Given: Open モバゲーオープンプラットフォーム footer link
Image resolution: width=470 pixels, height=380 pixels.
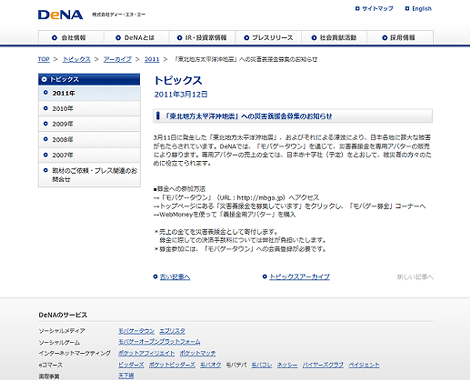Looking at the screenshot, I should coord(159,342).
